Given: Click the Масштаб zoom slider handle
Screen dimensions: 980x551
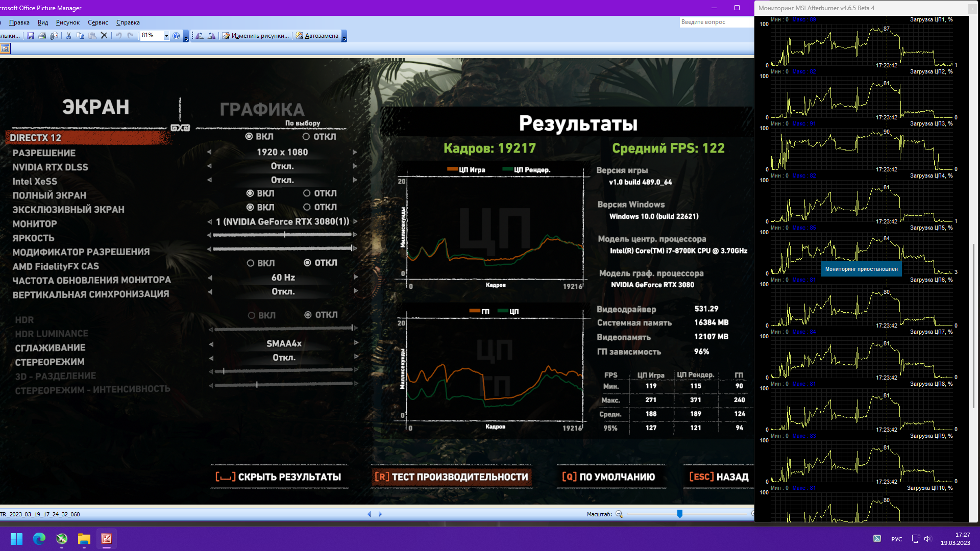Looking at the screenshot, I should pyautogui.click(x=680, y=514).
